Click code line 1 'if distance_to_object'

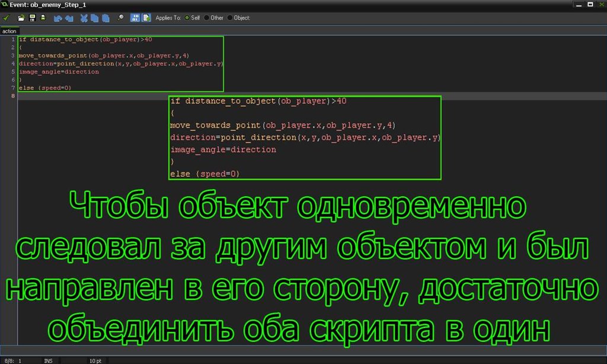85,40
